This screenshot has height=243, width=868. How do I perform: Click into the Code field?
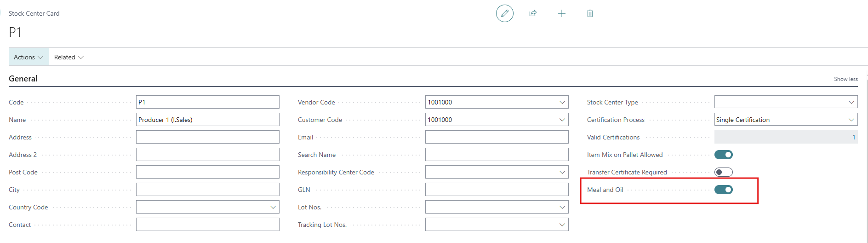(208, 102)
